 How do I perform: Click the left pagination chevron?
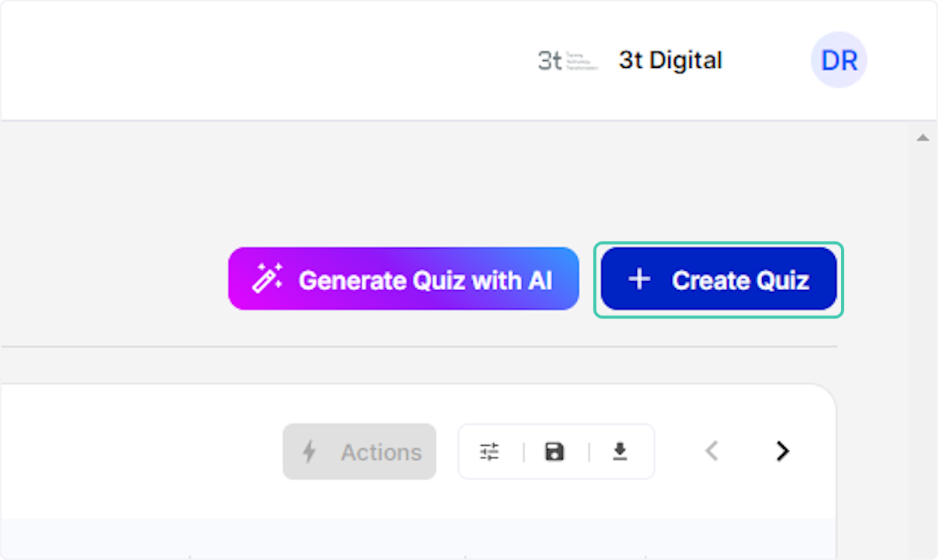point(711,451)
